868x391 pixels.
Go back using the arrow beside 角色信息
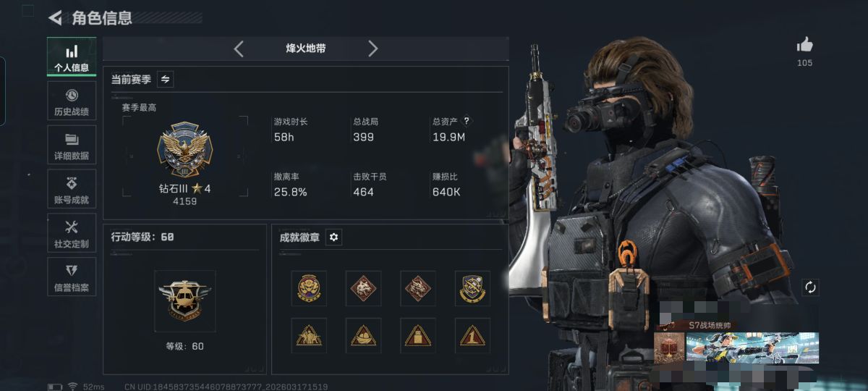[55, 18]
